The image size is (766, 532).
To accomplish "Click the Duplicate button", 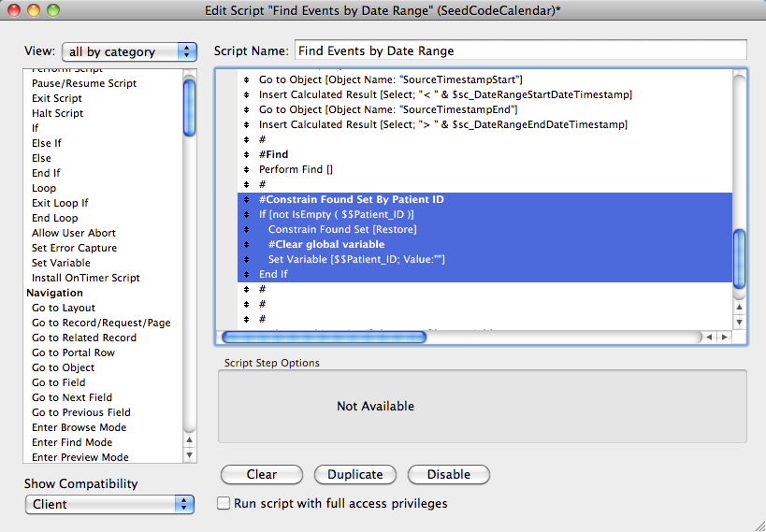I will tap(355, 474).
